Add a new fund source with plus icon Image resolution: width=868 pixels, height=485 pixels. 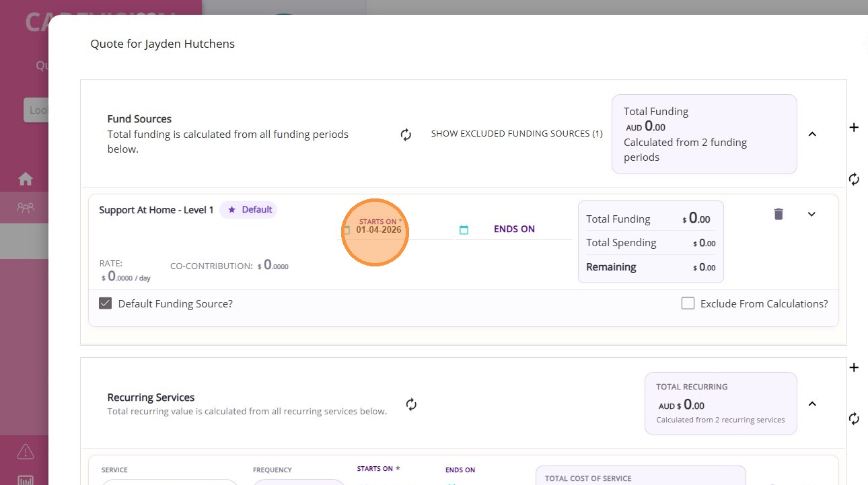(x=854, y=127)
